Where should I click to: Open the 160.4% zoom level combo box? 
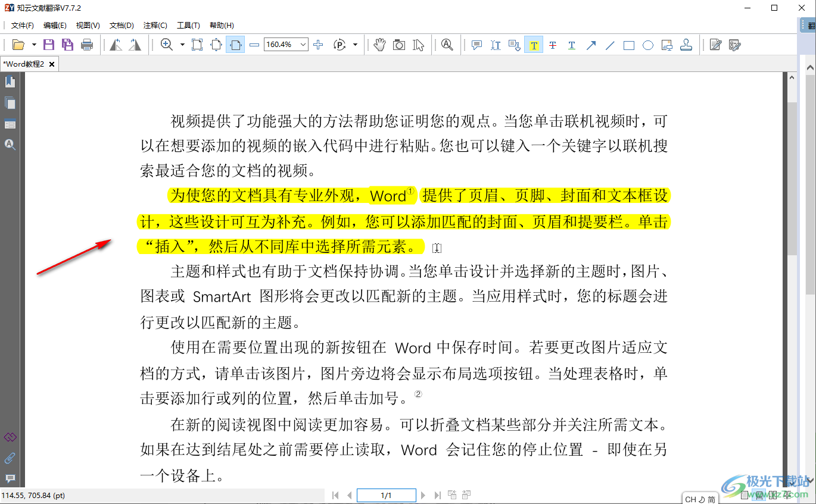click(x=286, y=45)
